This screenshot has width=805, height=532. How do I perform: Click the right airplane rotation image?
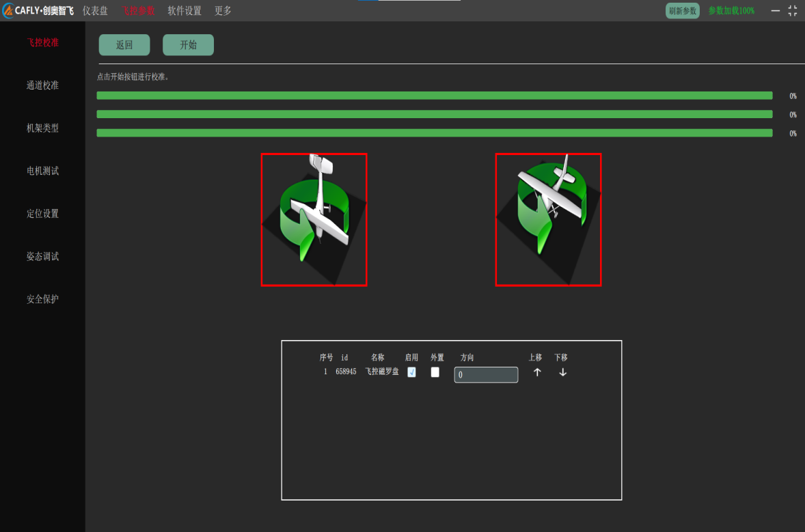(x=548, y=220)
